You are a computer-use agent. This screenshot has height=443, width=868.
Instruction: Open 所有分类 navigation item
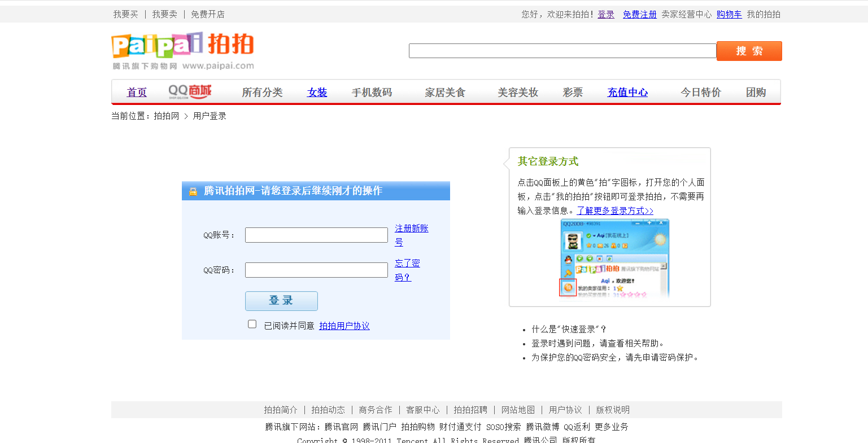coord(262,92)
